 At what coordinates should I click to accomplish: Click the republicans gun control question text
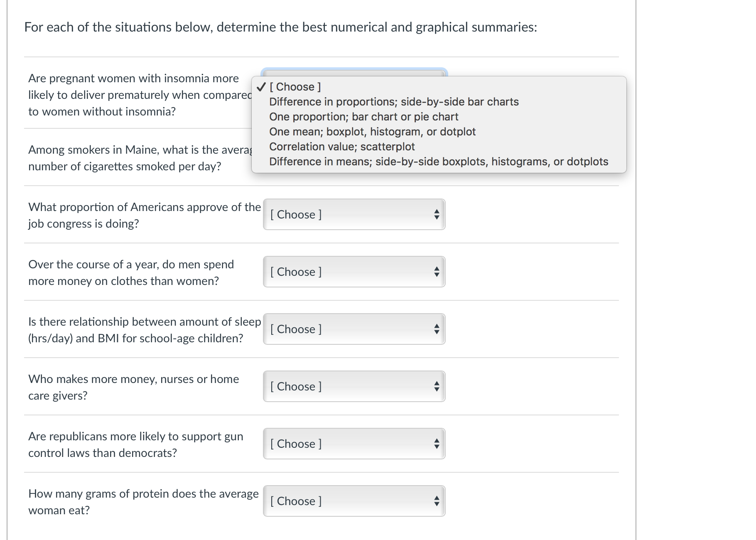click(135, 444)
